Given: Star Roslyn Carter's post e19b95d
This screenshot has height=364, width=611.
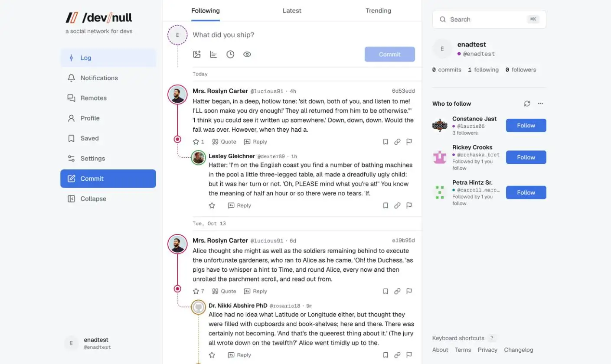Looking at the screenshot, I should [x=196, y=291].
